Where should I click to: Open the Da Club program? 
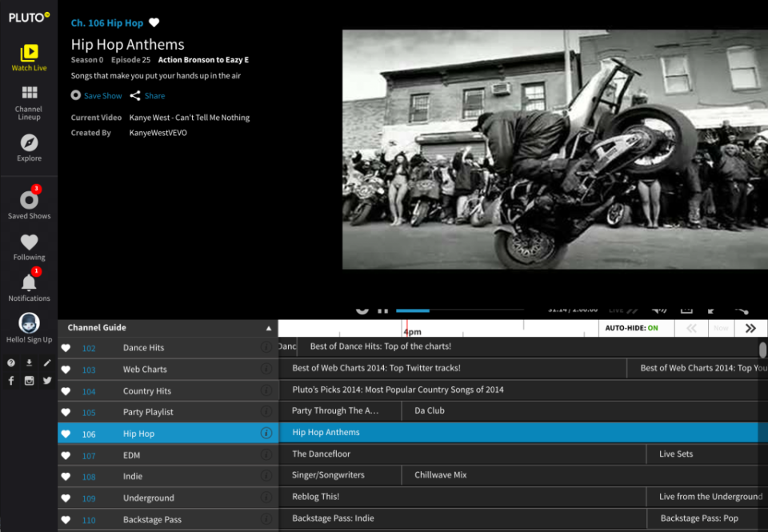pos(579,410)
